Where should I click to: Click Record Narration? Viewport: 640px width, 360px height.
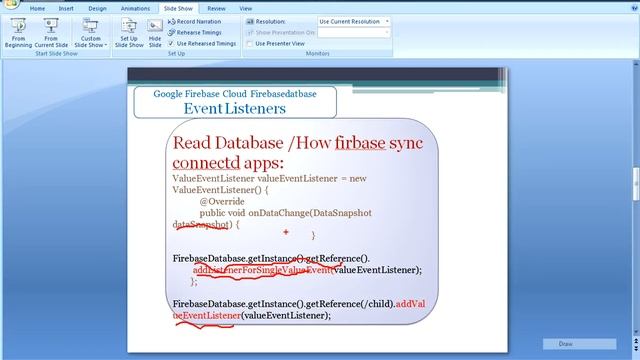pyautogui.click(x=195, y=22)
